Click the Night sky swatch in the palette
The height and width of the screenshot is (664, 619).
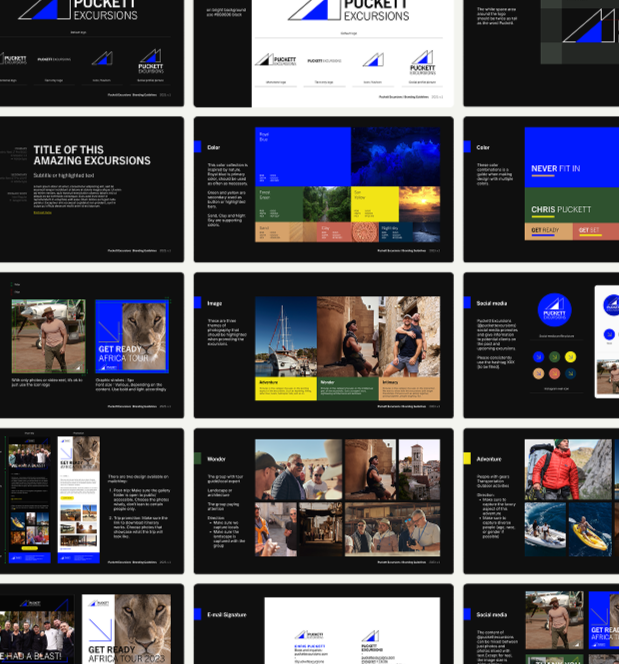[395, 232]
